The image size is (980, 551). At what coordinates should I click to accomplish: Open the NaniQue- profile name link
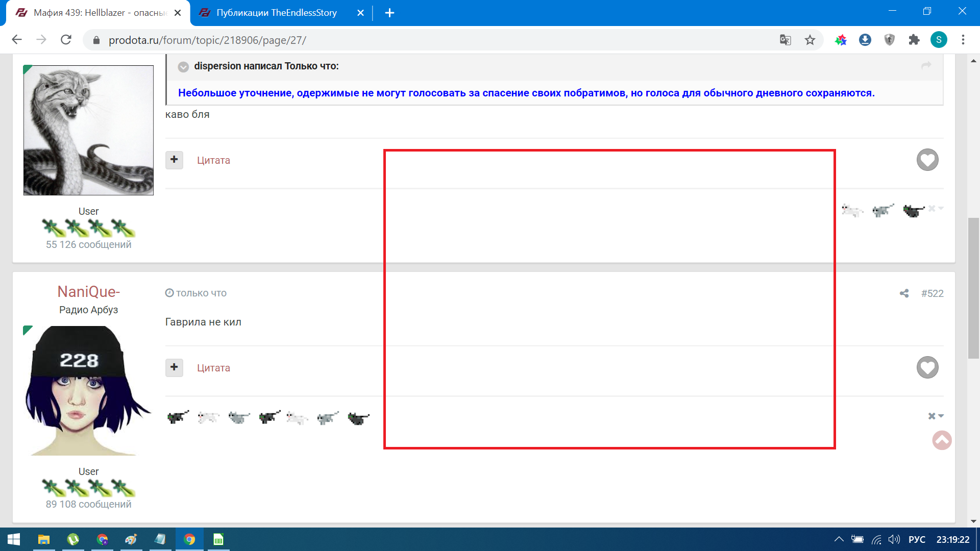[88, 291]
